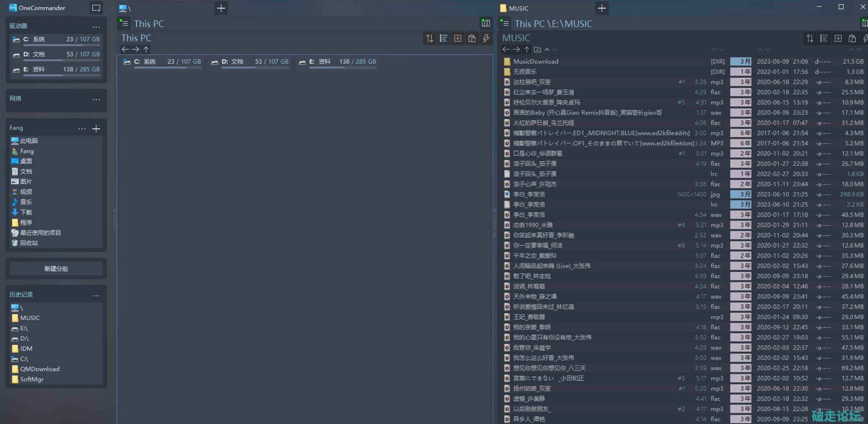
Task: Click lightning quick actions icon in left pane
Action: [486, 39]
